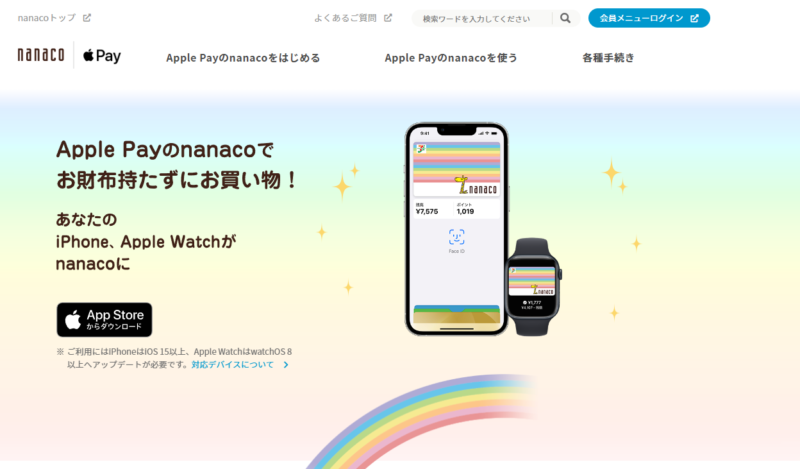800x469 pixels.
Task: Open the よくあるご質問 link
Action: (x=345, y=18)
